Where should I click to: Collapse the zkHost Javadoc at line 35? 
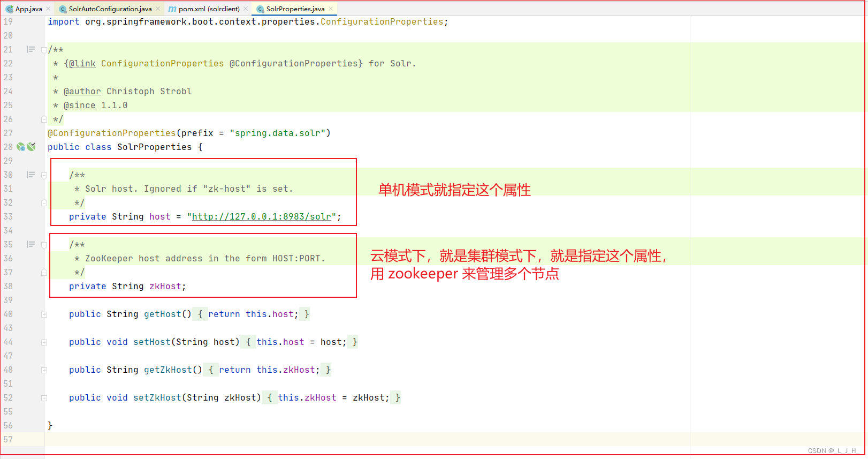[44, 245]
